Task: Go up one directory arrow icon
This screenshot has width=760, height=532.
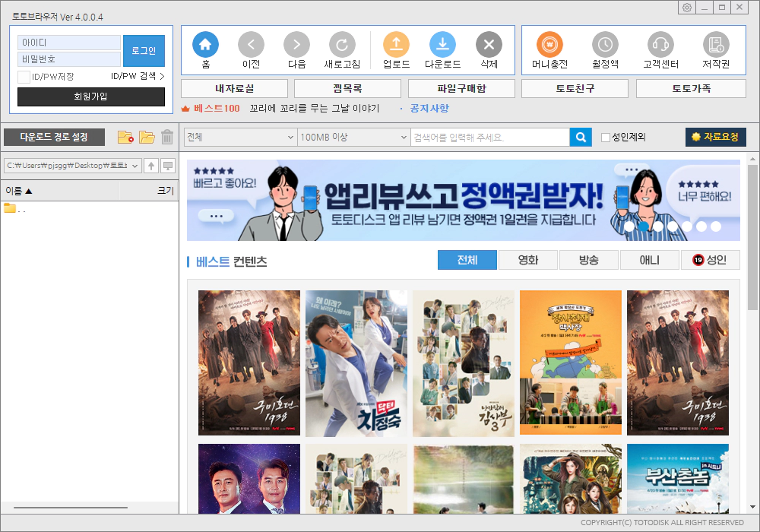Action: click(151, 166)
